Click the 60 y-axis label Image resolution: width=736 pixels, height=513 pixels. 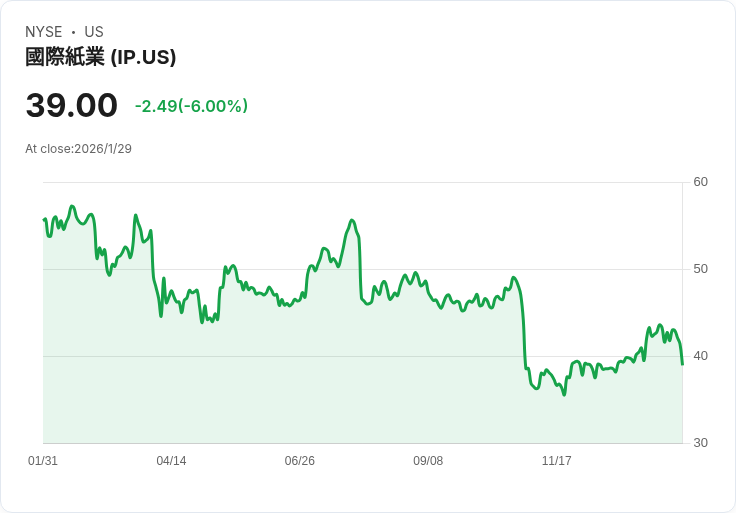coord(701,182)
